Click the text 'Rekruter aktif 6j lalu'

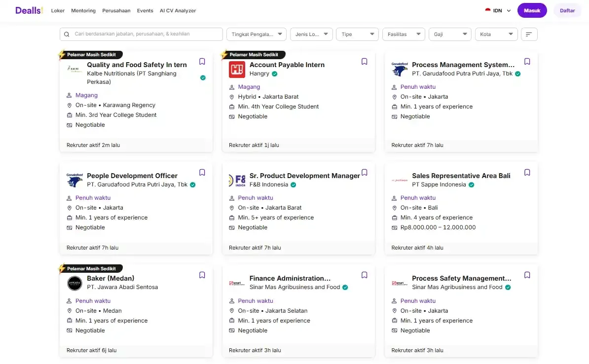pyautogui.click(x=91, y=350)
